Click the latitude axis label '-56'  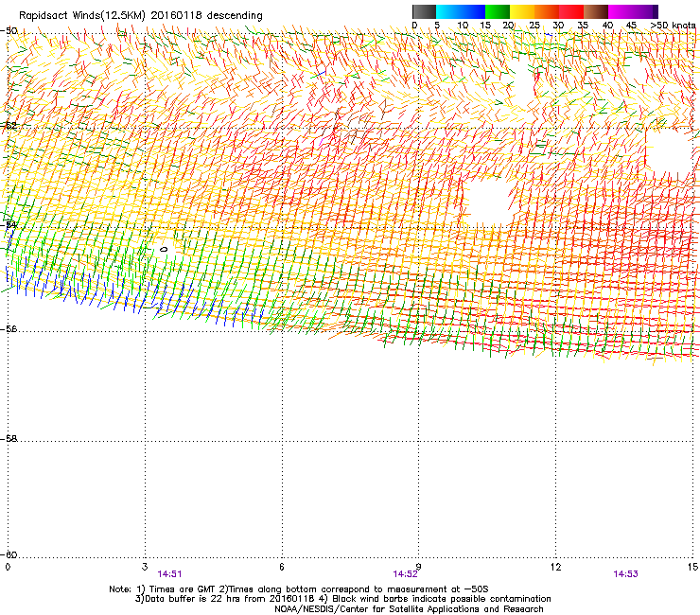(x=9, y=329)
